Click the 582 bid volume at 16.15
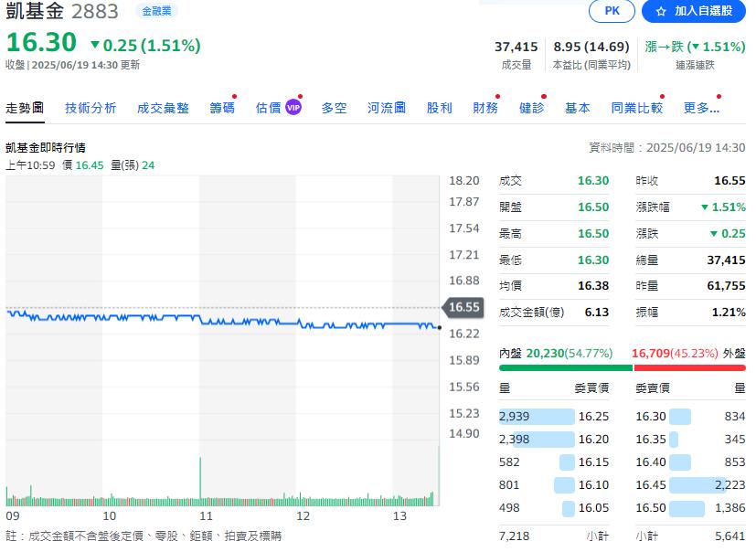This screenshot has height=552, width=756. coord(509,462)
